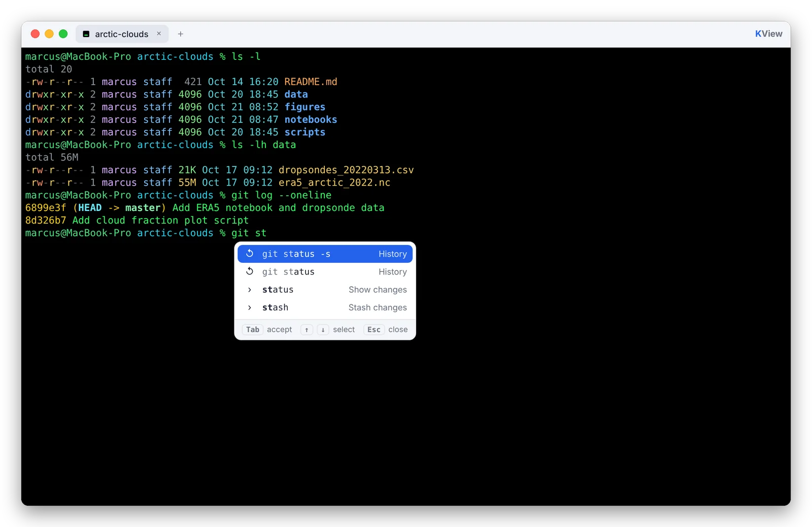This screenshot has width=812, height=527.
Task: Open a new tab with the plus button
Action: coord(181,34)
